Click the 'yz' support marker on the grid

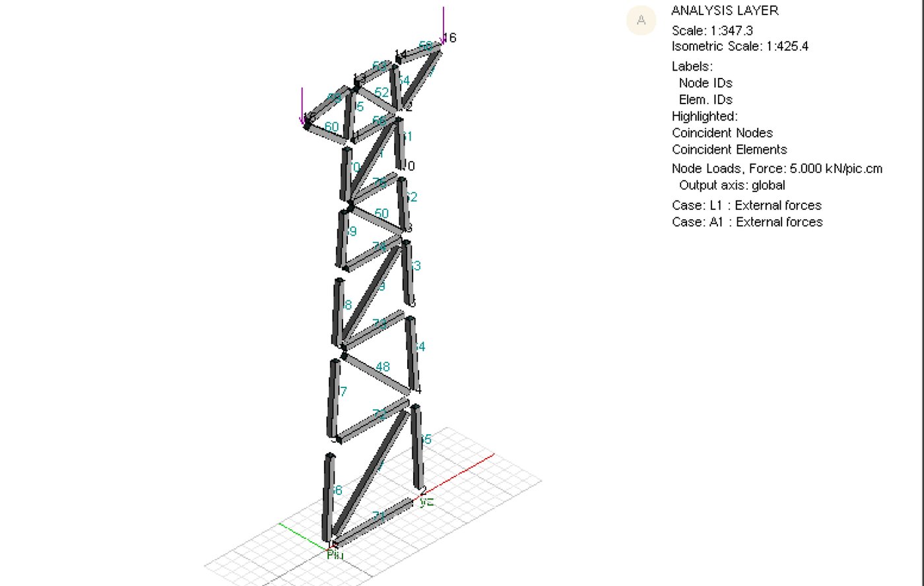point(426,502)
